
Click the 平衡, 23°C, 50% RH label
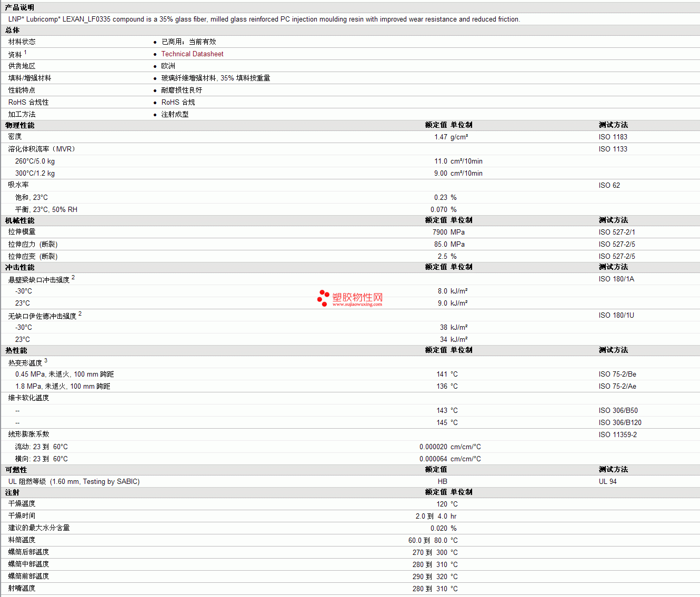pos(46,209)
